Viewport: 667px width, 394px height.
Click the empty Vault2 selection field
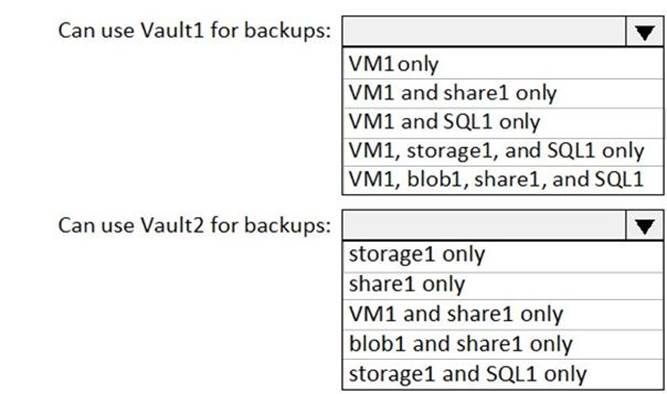(x=484, y=225)
